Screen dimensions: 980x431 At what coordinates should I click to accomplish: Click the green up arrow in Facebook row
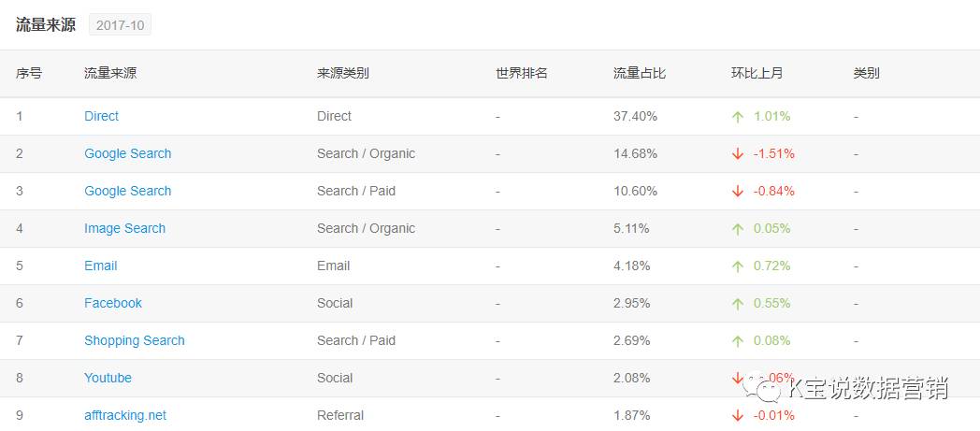click(x=738, y=304)
